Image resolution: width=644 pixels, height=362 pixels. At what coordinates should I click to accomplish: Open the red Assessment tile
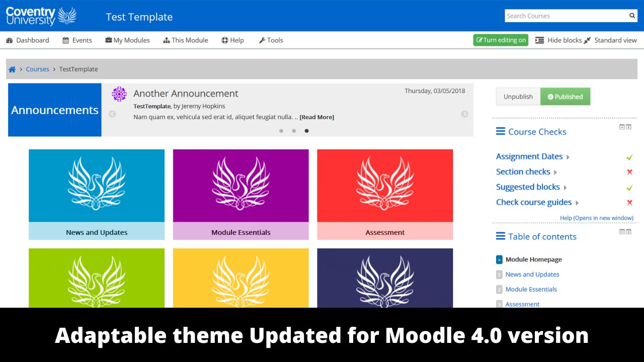click(x=385, y=195)
